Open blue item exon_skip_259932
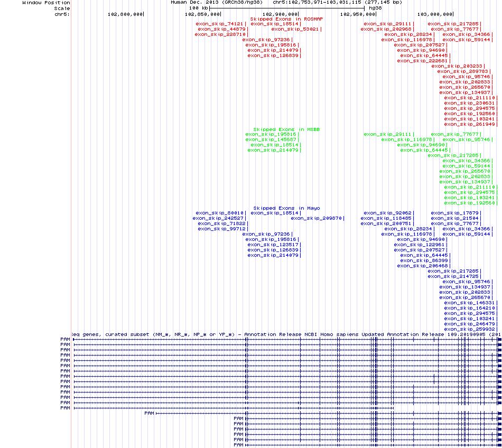This screenshot has height=448, width=502. pos(469,329)
